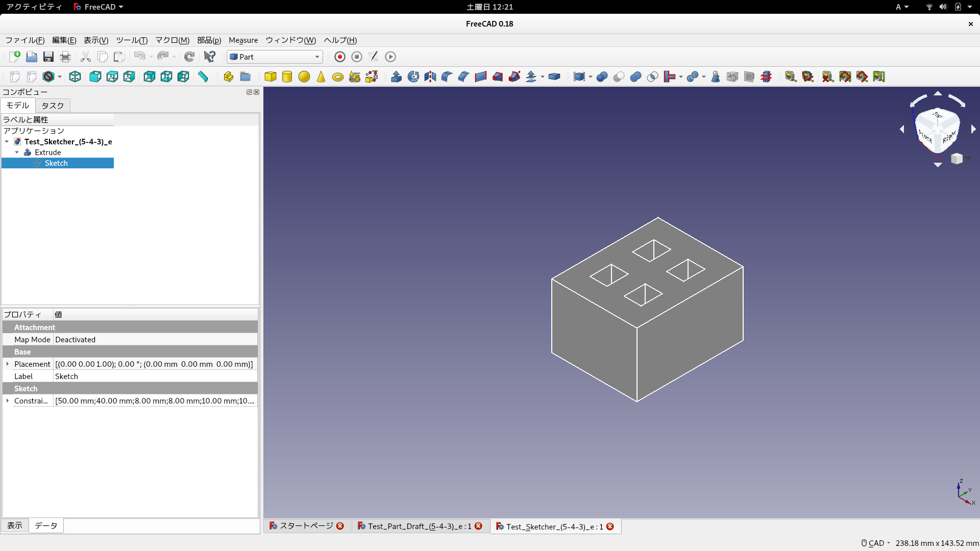Select the Chamfer tool
The width and height of the screenshot is (980, 551).
pos(463,77)
